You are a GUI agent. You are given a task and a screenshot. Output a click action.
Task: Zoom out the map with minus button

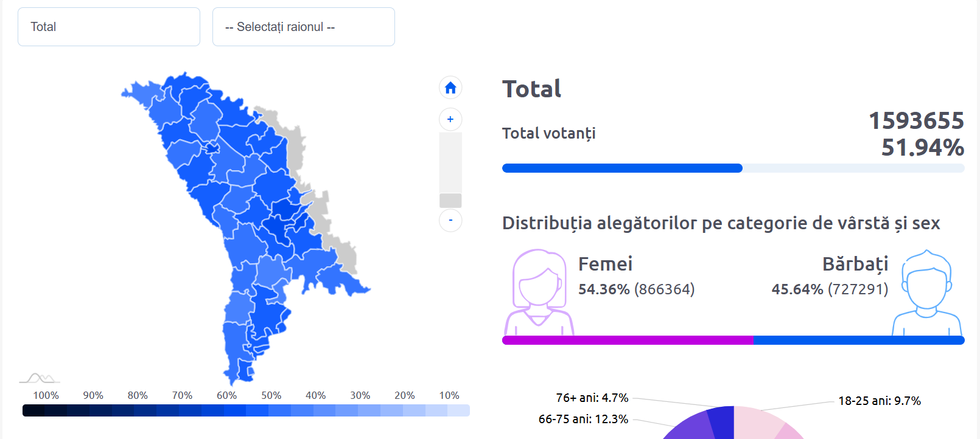pyautogui.click(x=450, y=220)
